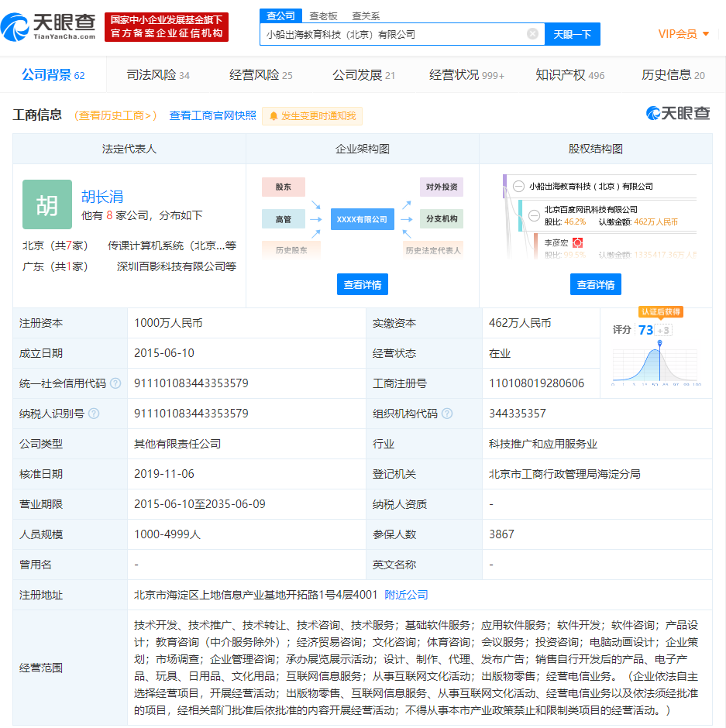Open 经营状况 tab

coord(466,75)
